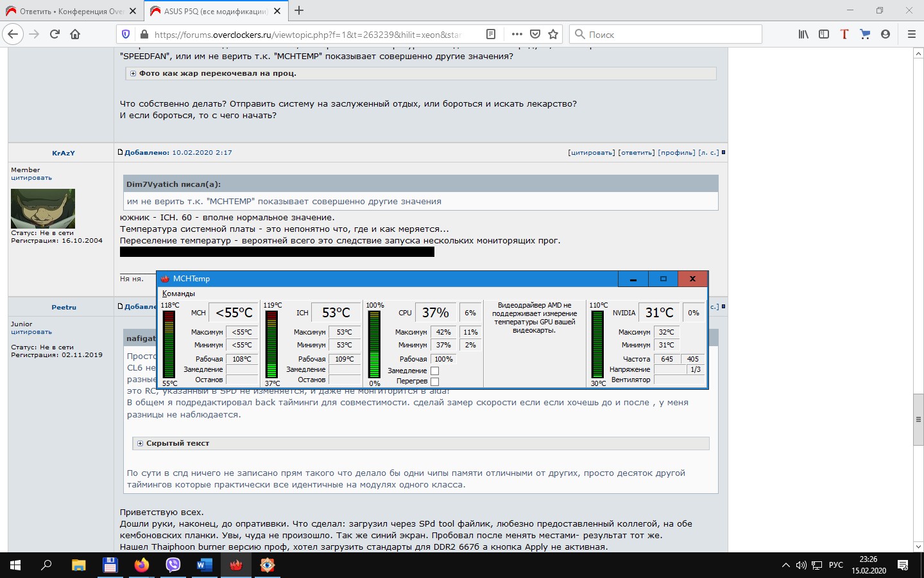Screen dimensions: 924x578
Task: Switch to 'Ответить • Конференция' tab
Action: (x=71, y=11)
